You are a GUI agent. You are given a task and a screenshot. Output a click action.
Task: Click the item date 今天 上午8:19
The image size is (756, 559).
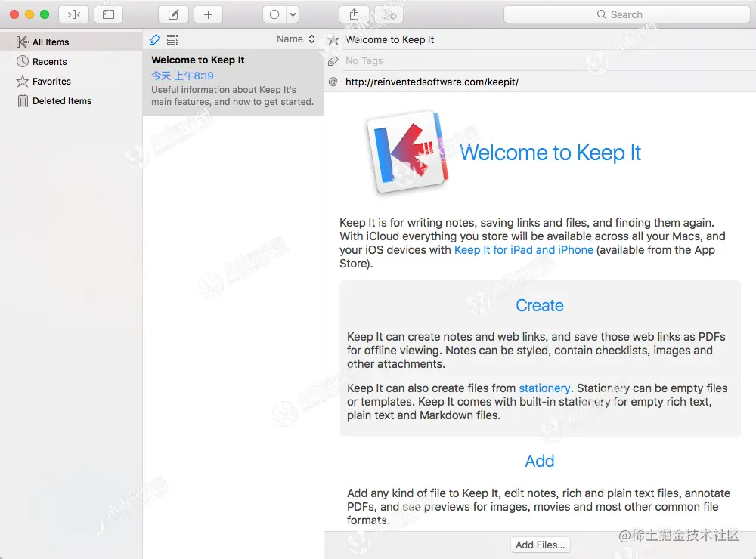(x=182, y=76)
